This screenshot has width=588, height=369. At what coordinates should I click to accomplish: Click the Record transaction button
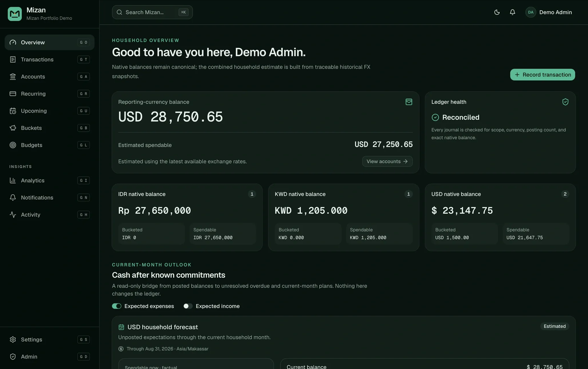(543, 75)
